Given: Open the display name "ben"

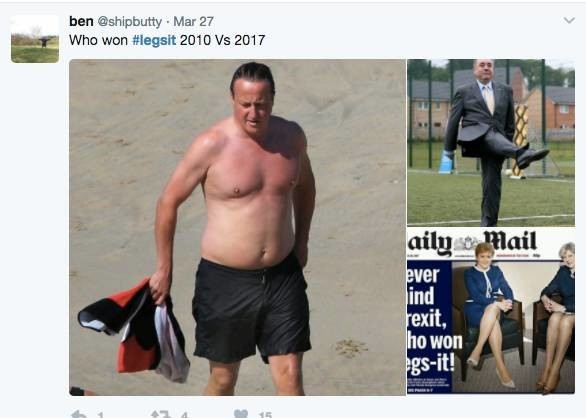Looking at the screenshot, I should [x=81, y=21].
